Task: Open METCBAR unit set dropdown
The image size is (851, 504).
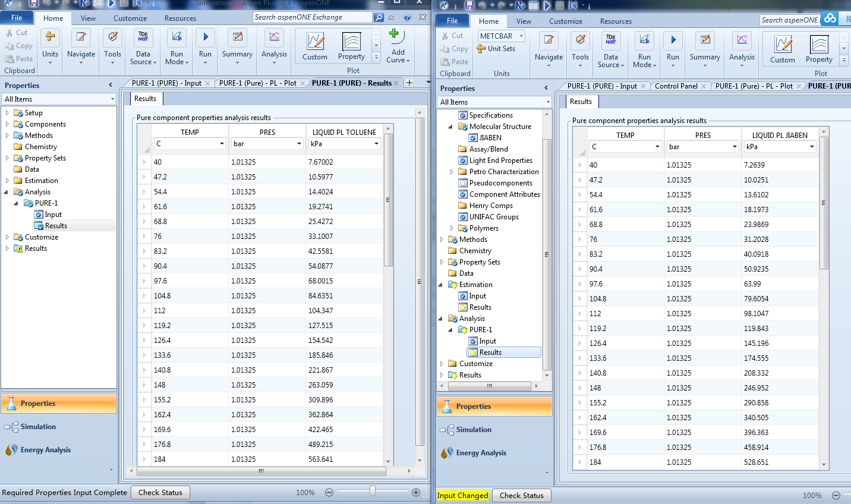Action: (521, 36)
